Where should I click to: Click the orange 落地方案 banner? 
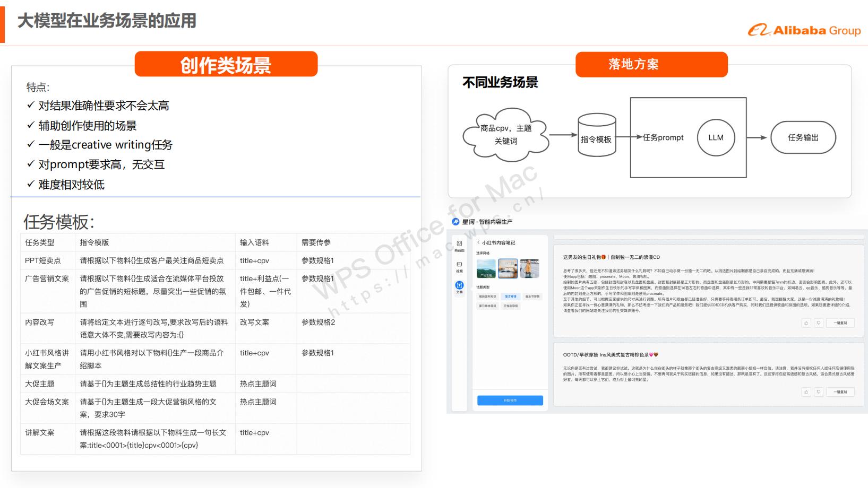[x=651, y=64]
